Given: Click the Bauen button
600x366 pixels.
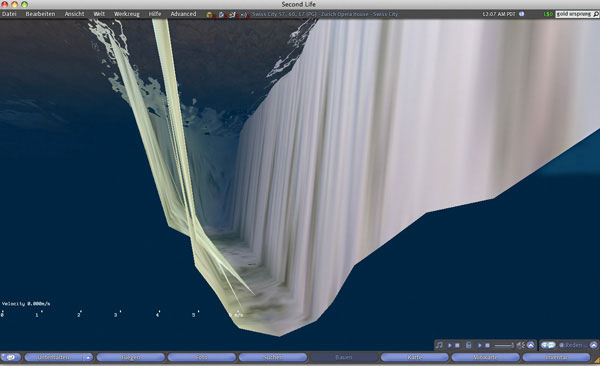Looking at the screenshot, I should click(x=344, y=357).
